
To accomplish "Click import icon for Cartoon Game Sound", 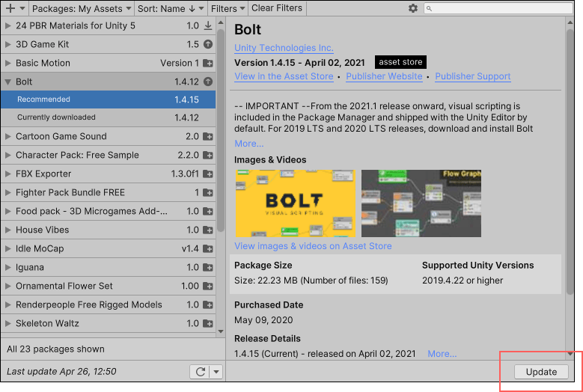I will [x=208, y=136].
